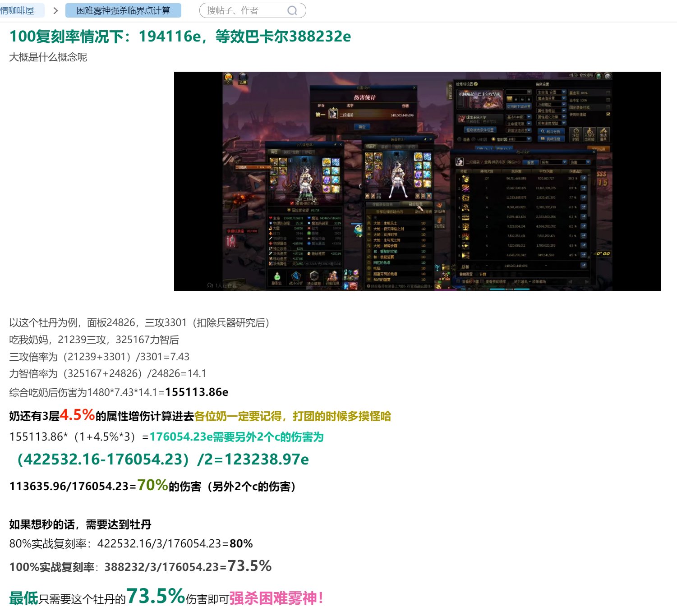
Task: Open the 异常状态设置 dropdown
Action: click(519, 130)
